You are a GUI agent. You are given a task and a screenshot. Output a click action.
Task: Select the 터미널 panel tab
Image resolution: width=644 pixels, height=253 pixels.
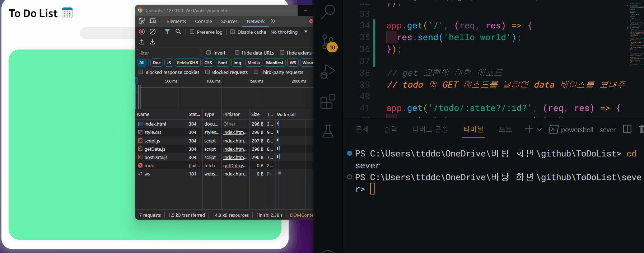[473, 129]
